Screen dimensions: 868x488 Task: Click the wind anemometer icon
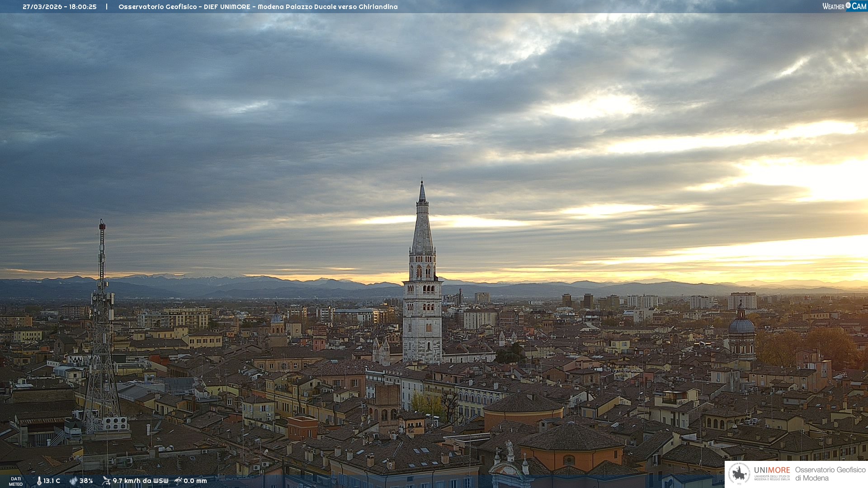pyautogui.click(x=106, y=481)
